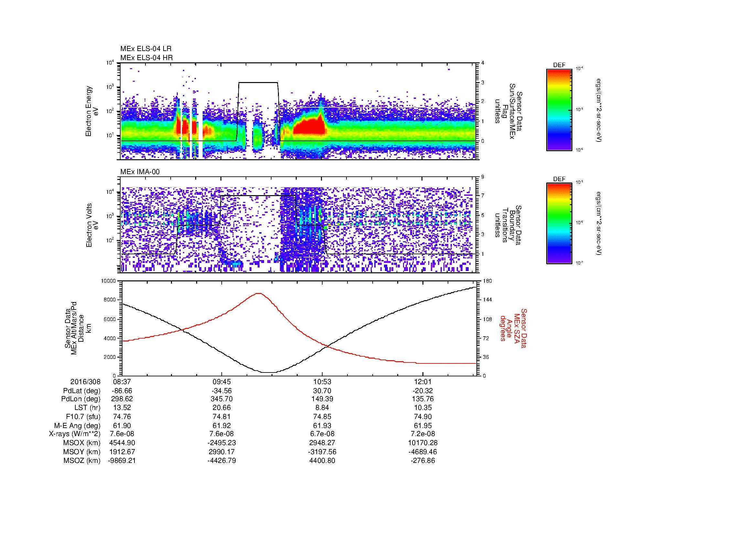This screenshot has height=534, width=756.
Task: Click the 'MSOZ (km)' row label
Action: coord(82,461)
